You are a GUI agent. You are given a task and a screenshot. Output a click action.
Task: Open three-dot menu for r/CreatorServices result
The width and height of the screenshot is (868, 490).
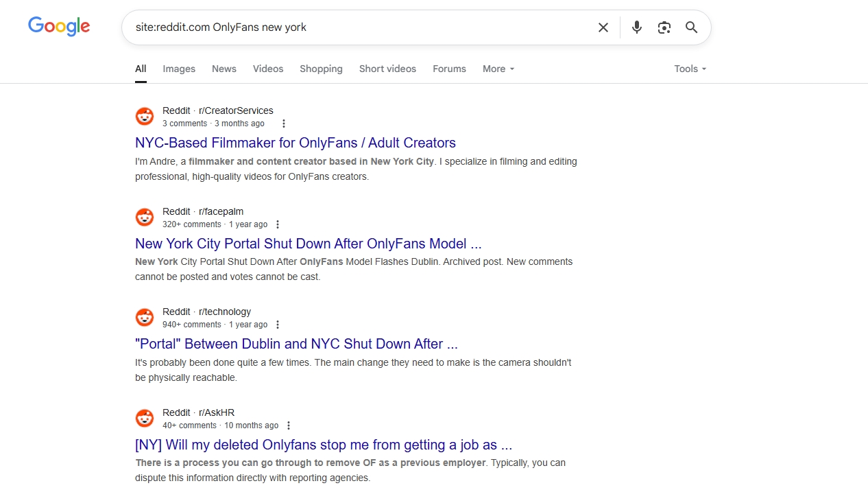(x=283, y=124)
